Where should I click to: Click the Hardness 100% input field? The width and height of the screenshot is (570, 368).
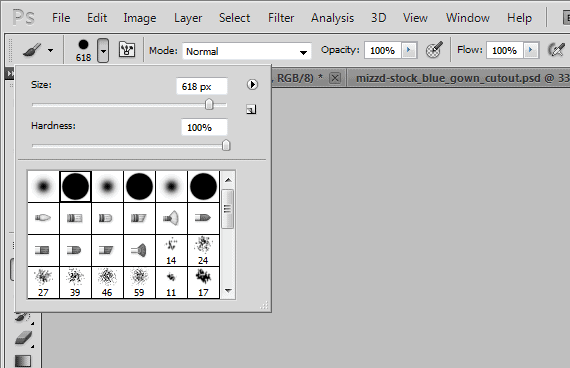click(204, 127)
